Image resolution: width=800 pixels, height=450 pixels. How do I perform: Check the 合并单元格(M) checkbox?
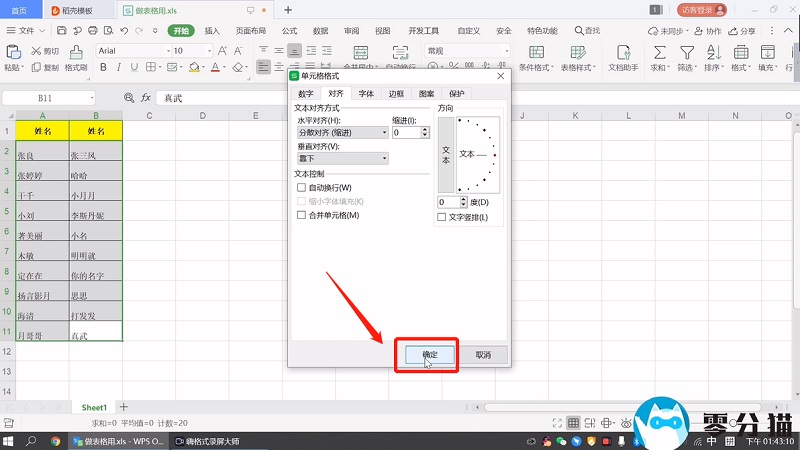point(302,215)
